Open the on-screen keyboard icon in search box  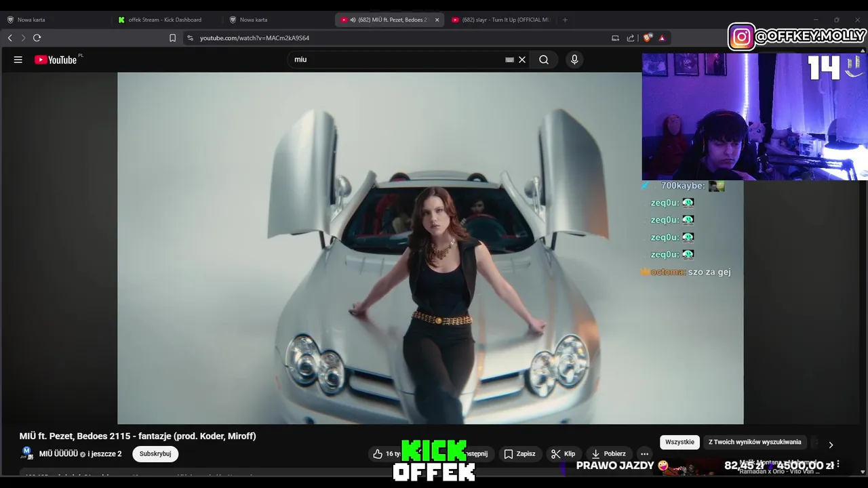[x=509, y=60]
